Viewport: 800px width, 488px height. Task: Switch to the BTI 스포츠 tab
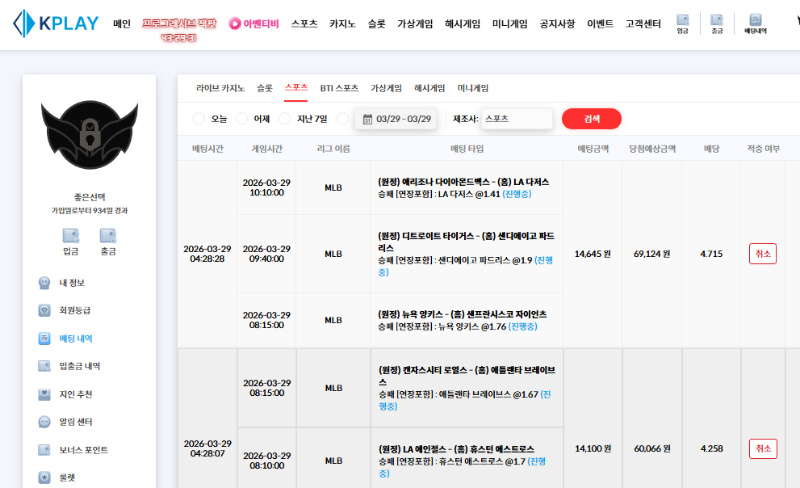[339, 88]
